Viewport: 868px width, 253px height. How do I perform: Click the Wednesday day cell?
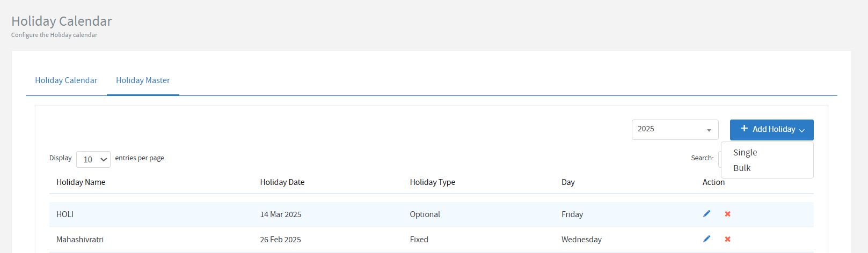click(x=581, y=240)
